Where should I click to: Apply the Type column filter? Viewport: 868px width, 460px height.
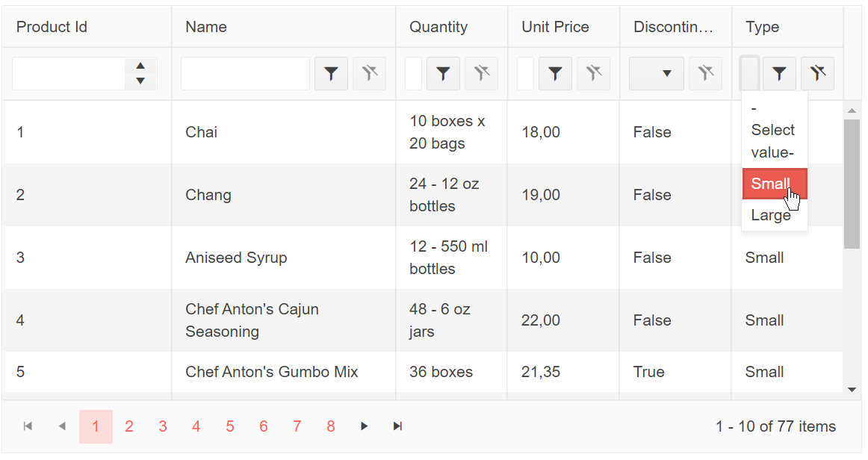(779, 73)
